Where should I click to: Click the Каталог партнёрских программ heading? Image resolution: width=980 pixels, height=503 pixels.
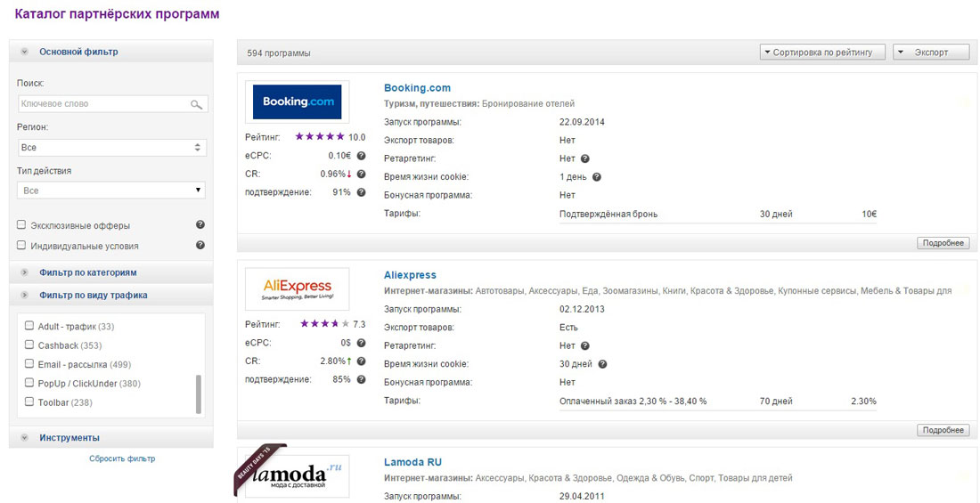click(x=118, y=13)
